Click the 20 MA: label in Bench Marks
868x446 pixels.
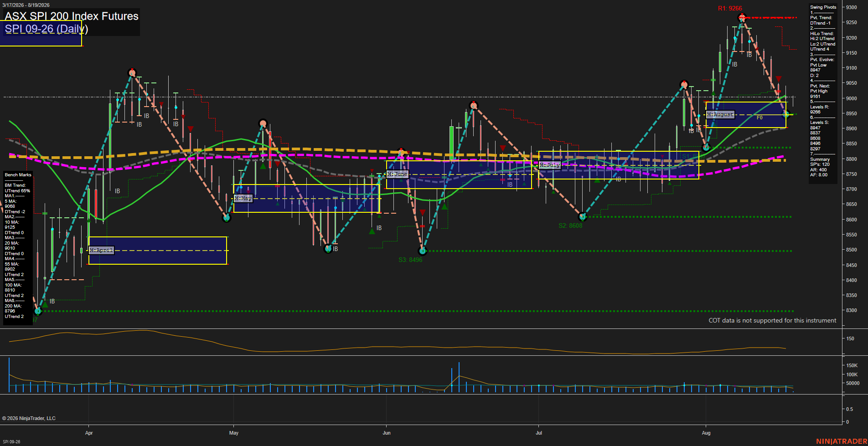(x=12, y=243)
